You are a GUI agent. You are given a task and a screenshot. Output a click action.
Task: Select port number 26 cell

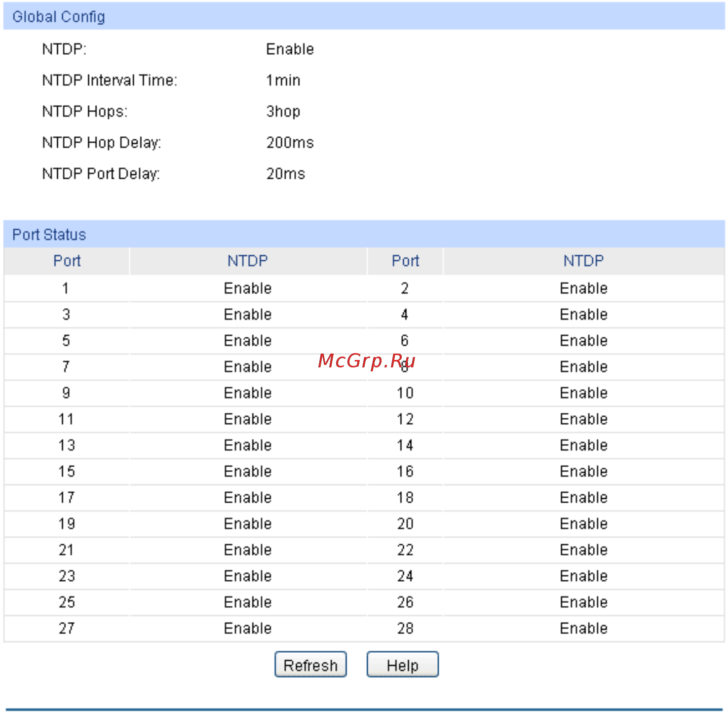[x=405, y=602]
